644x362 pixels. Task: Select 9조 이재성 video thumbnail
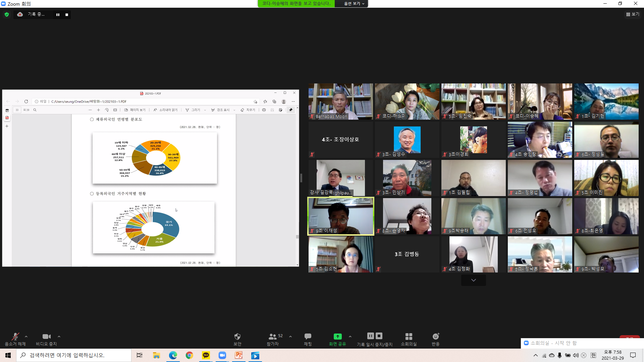(340, 216)
